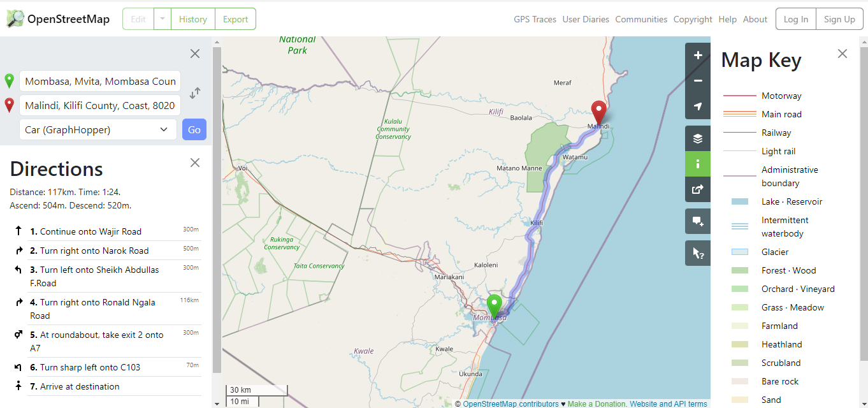The width and height of the screenshot is (868, 408).
Task: Select step Turn sharp left onto C103
Action: coord(105,367)
